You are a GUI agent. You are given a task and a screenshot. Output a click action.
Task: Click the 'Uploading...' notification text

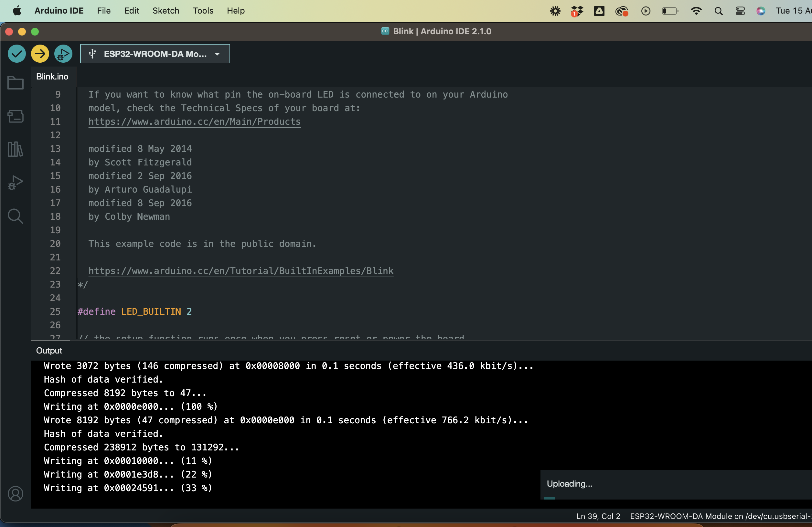(570, 484)
